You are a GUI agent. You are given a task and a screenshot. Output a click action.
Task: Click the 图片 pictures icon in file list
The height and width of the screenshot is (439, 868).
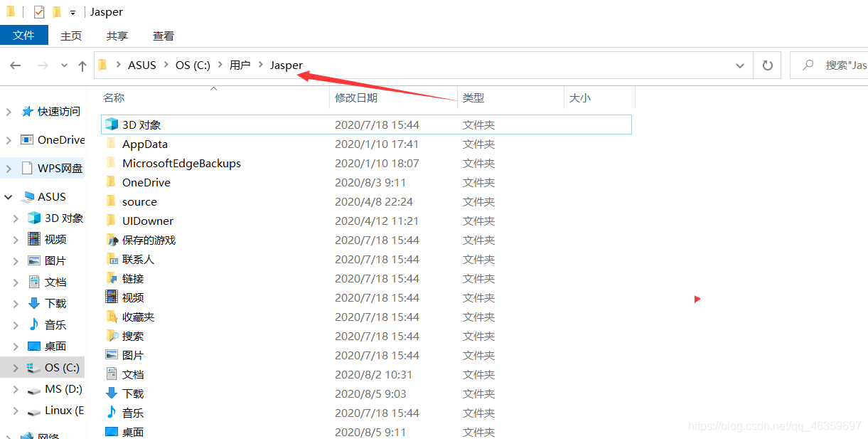pyautogui.click(x=111, y=355)
